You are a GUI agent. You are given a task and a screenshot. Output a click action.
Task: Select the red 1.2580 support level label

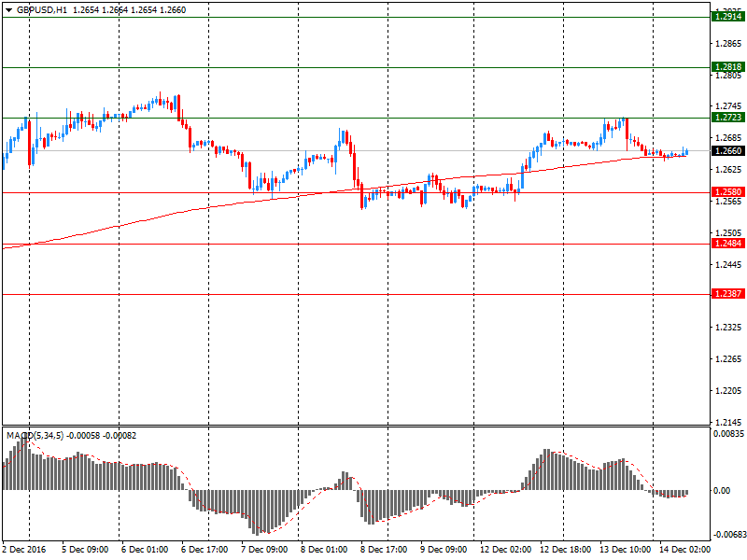click(728, 192)
